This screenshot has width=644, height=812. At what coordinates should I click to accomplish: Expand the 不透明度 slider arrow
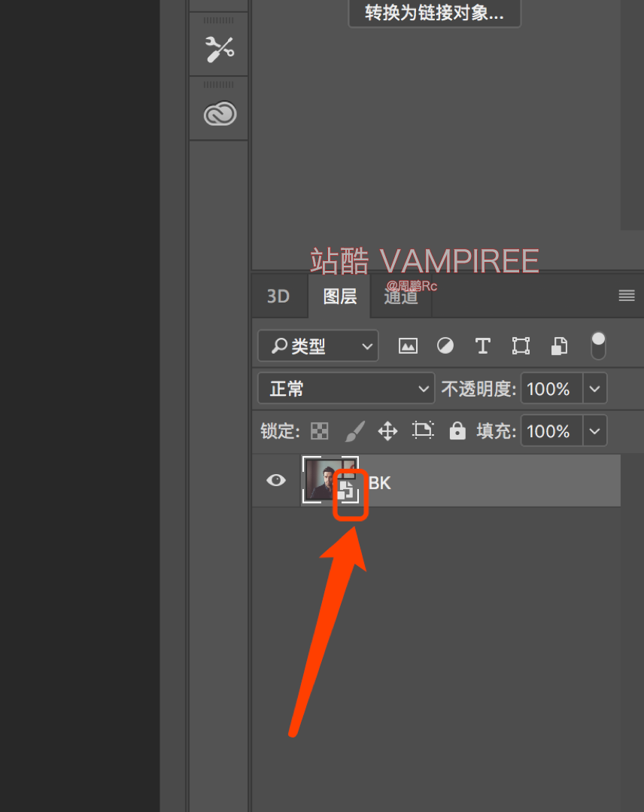point(595,388)
